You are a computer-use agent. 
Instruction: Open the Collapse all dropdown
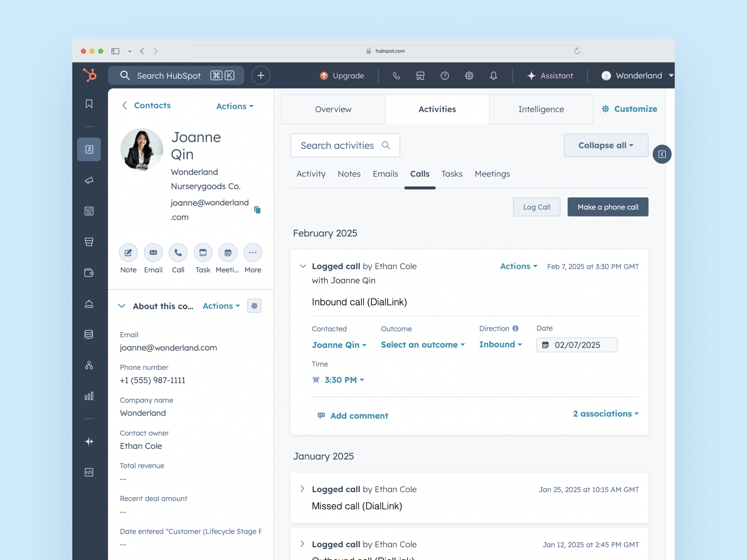coord(606,145)
